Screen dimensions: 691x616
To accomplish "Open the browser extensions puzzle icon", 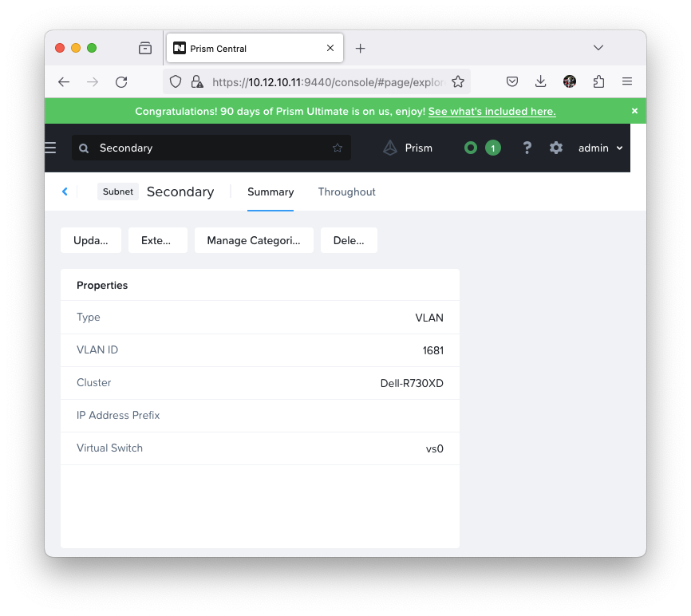I will tap(598, 81).
